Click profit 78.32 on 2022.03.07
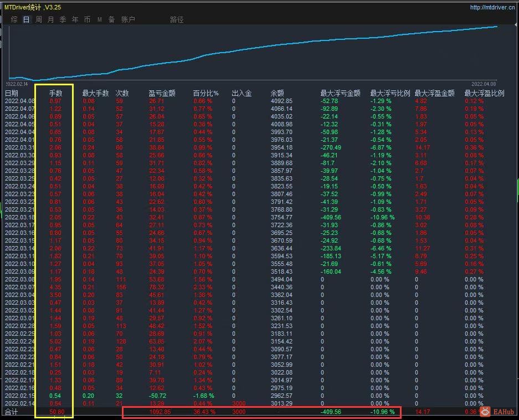The image size is (519, 420). 157,287
